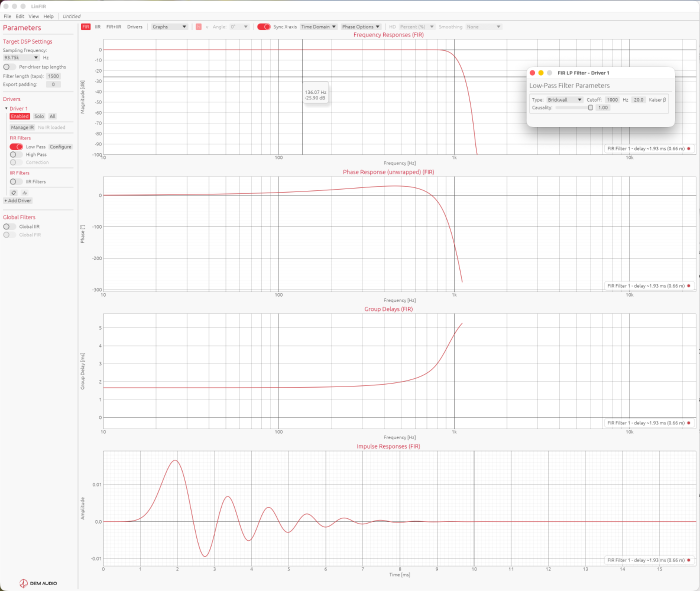Viewport: 700px width, 591px height.
Task: Adjust the Causality slider handle
Action: (x=590, y=107)
